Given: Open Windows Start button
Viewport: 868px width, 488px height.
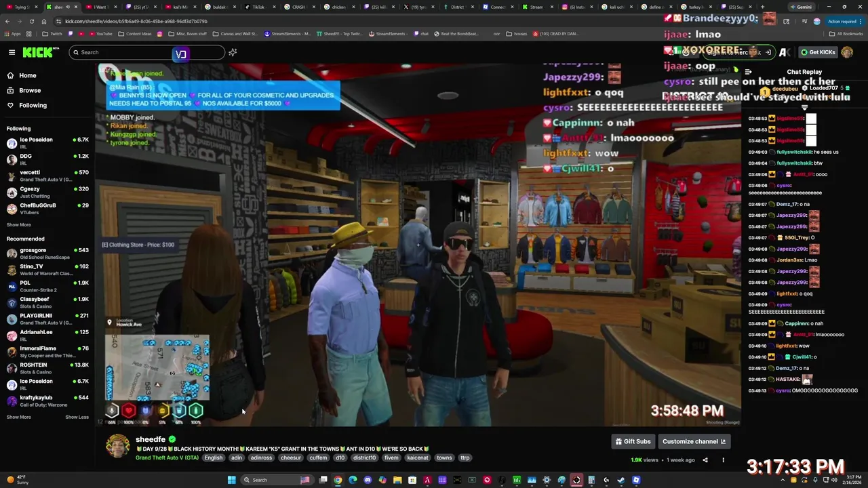Looking at the screenshot, I should 231,480.
